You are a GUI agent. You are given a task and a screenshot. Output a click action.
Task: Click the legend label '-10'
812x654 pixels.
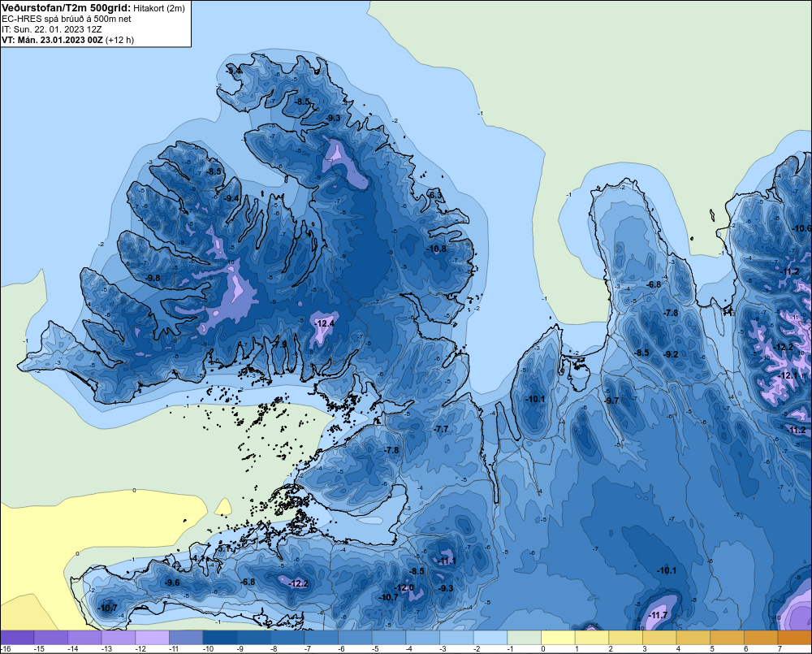(208, 649)
